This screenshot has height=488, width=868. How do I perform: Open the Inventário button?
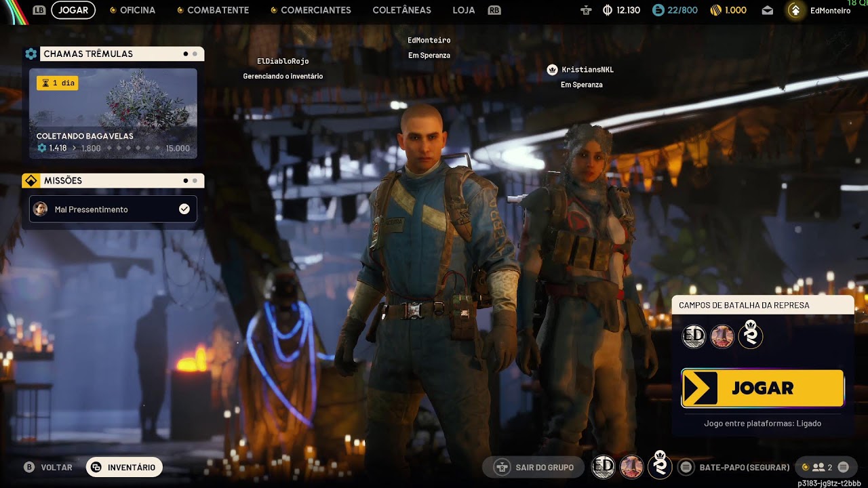click(x=124, y=467)
